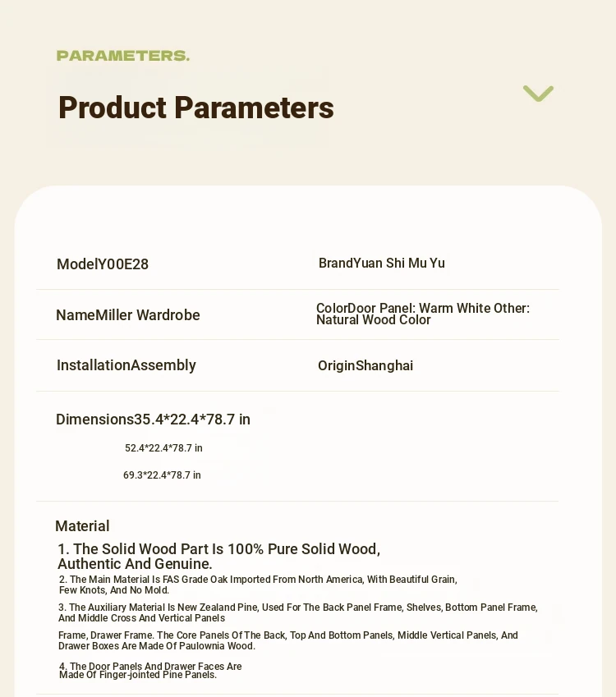This screenshot has width=616, height=697.
Task: Click the InstallationAssembly entry
Action: [x=126, y=365]
